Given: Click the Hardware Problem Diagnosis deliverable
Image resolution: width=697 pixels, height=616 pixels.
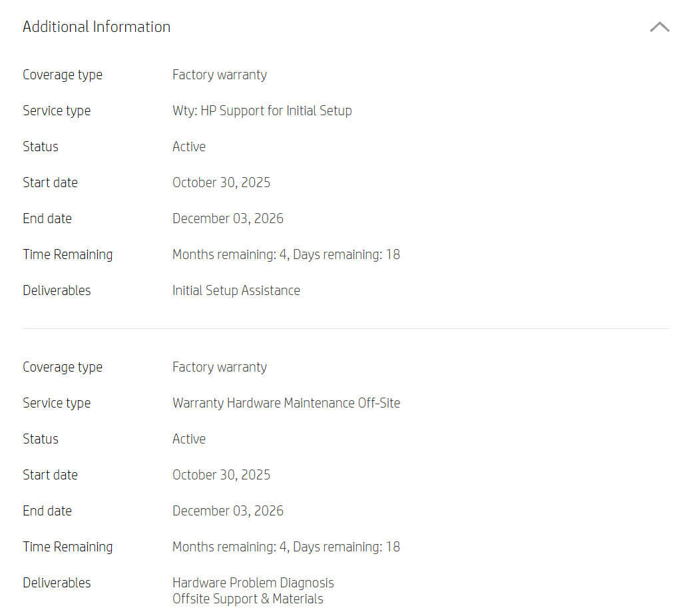Looking at the screenshot, I should 253,583.
